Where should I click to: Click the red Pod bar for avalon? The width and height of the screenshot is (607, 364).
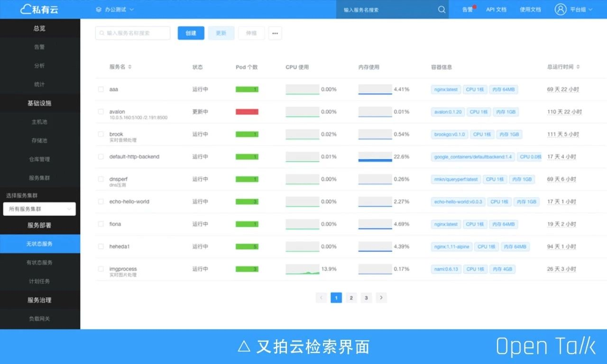247,112
